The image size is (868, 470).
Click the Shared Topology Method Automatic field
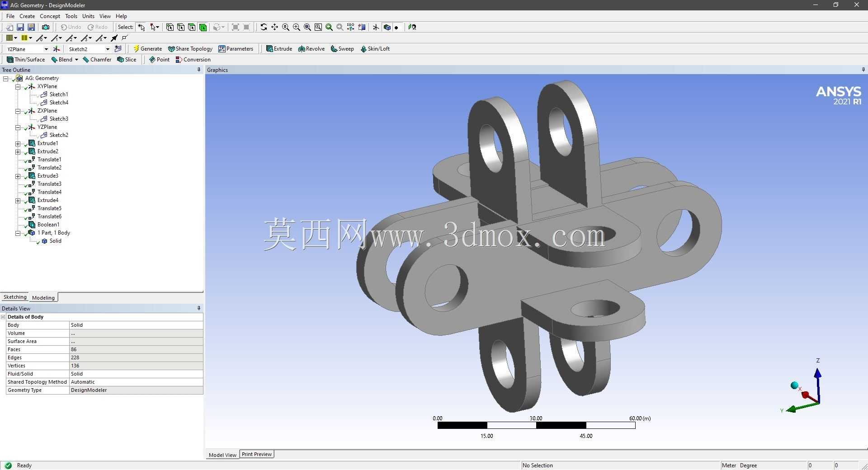tap(136, 382)
